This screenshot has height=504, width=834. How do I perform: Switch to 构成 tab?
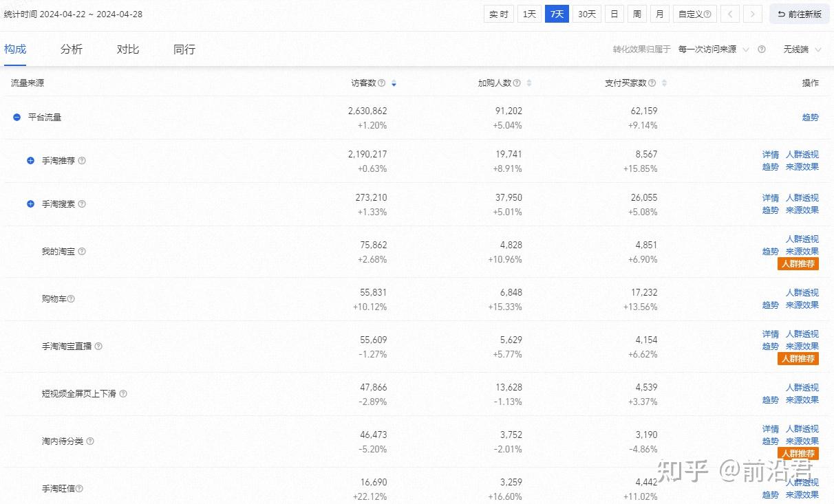[x=15, y=49]
